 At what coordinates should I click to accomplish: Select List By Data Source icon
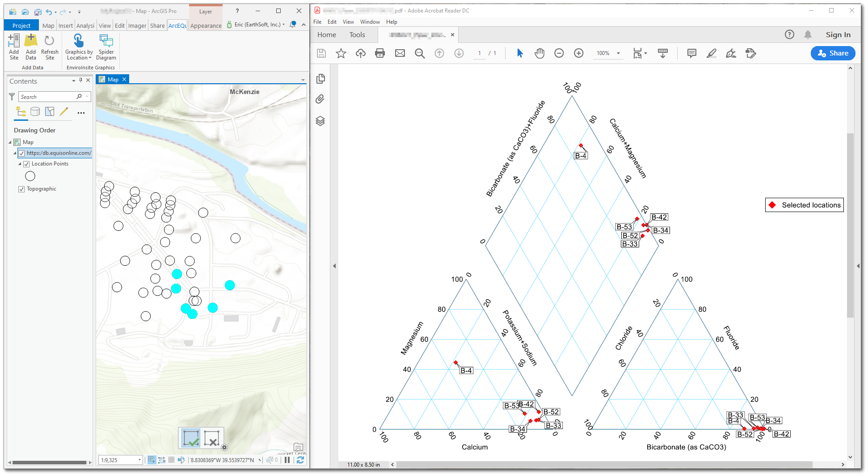click(x=35, y=112)
